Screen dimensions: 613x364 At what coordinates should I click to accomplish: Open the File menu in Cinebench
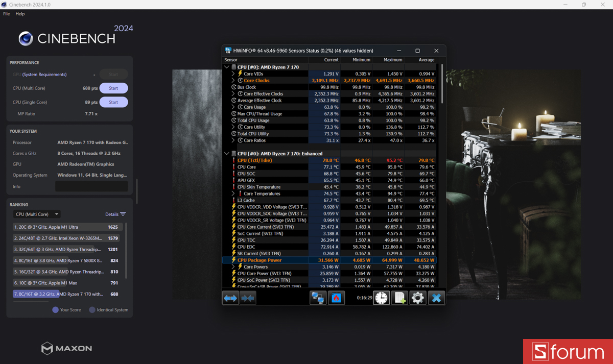click(7, 14)
